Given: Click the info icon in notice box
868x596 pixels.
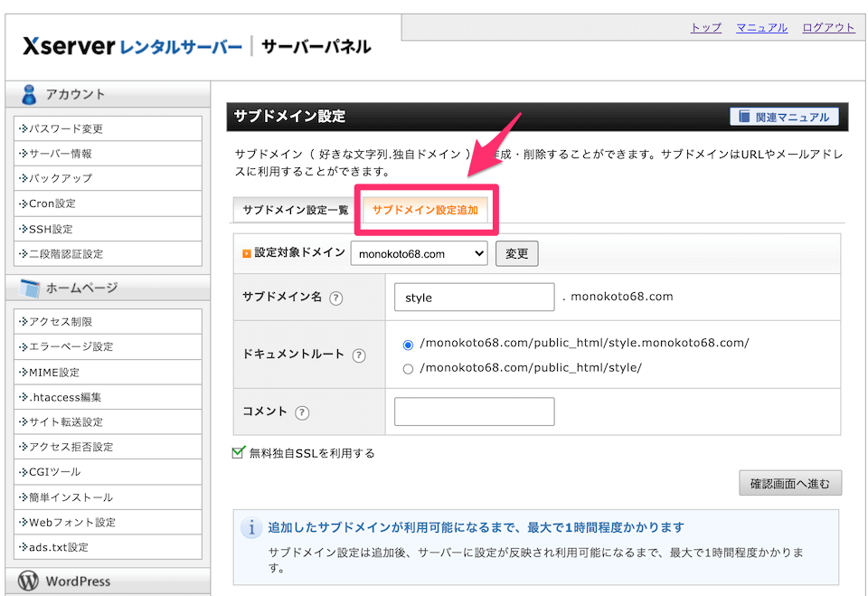Looking at the screenshot, I should click(x=250, y=528).
